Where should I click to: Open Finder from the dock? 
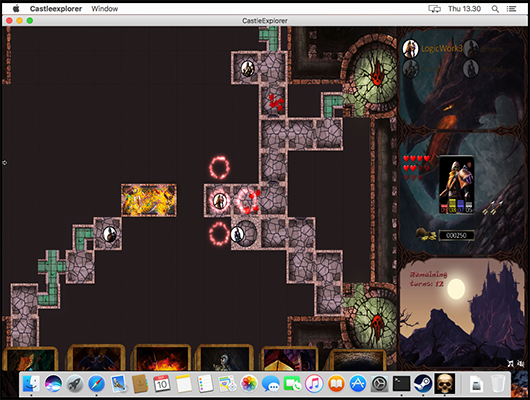point(31,384)
